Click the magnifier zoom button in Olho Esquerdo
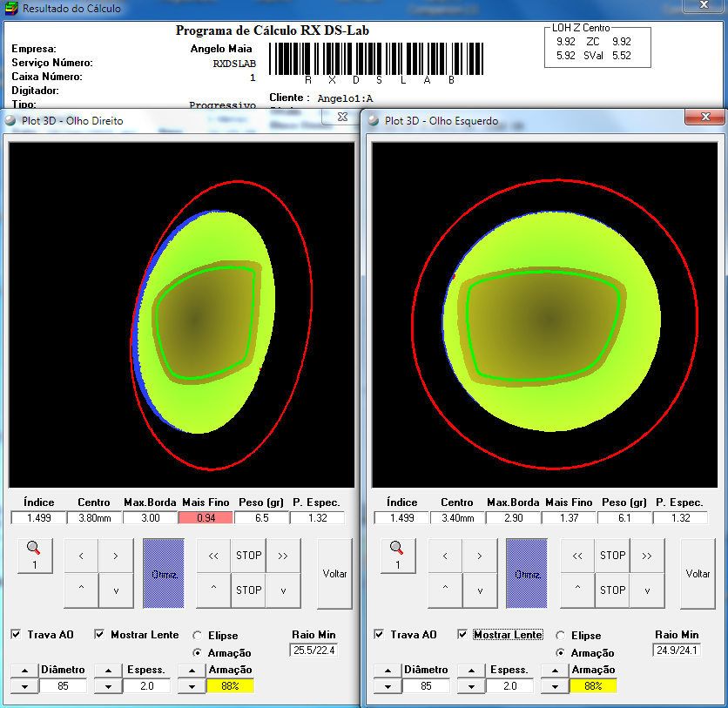The width and height of the screenshot is (728, 708). click(398, 556)
